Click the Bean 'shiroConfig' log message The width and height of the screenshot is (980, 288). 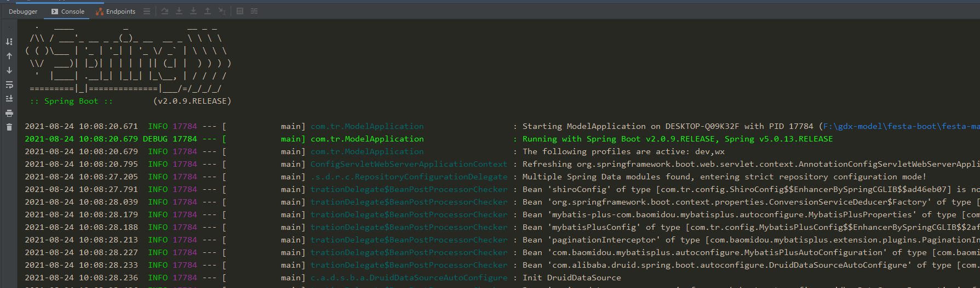pyautogui.click(x=751, y=189)
